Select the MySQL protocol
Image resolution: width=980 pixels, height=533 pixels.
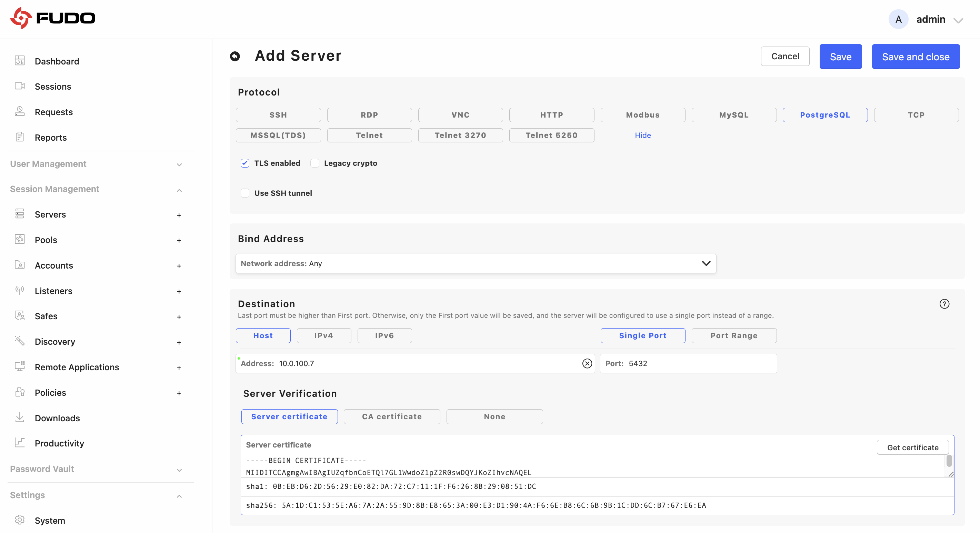(x=734, y=115)
